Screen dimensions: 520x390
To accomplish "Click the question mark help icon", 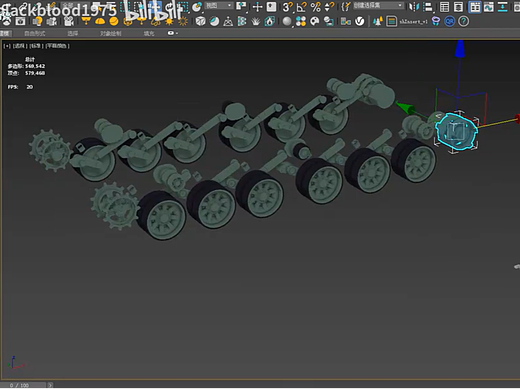I will pyautogui.click(x=463, y=21).
